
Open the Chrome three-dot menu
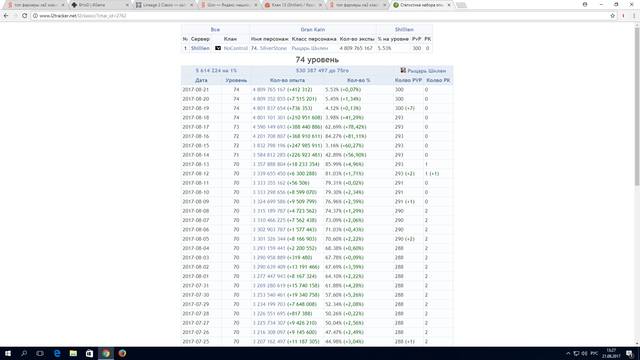point(634,16)
